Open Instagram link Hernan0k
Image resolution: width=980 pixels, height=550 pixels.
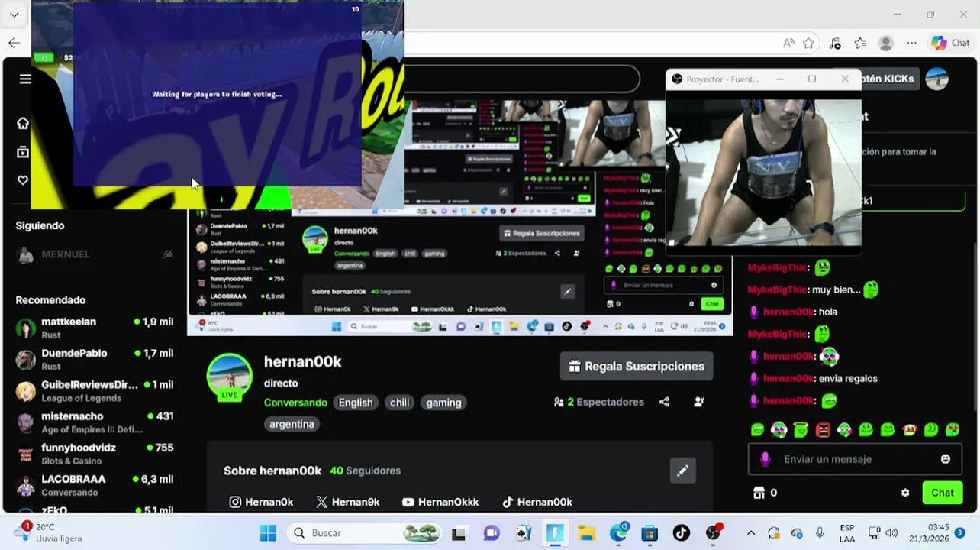(262, 502)
